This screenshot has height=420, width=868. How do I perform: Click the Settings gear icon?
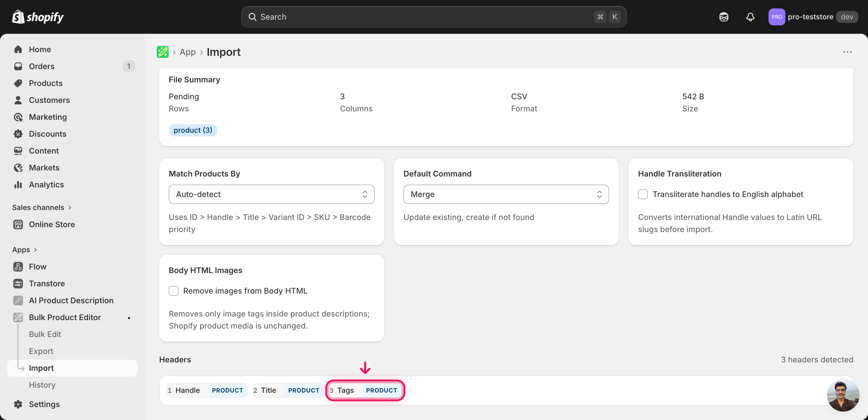pos(18,404)
